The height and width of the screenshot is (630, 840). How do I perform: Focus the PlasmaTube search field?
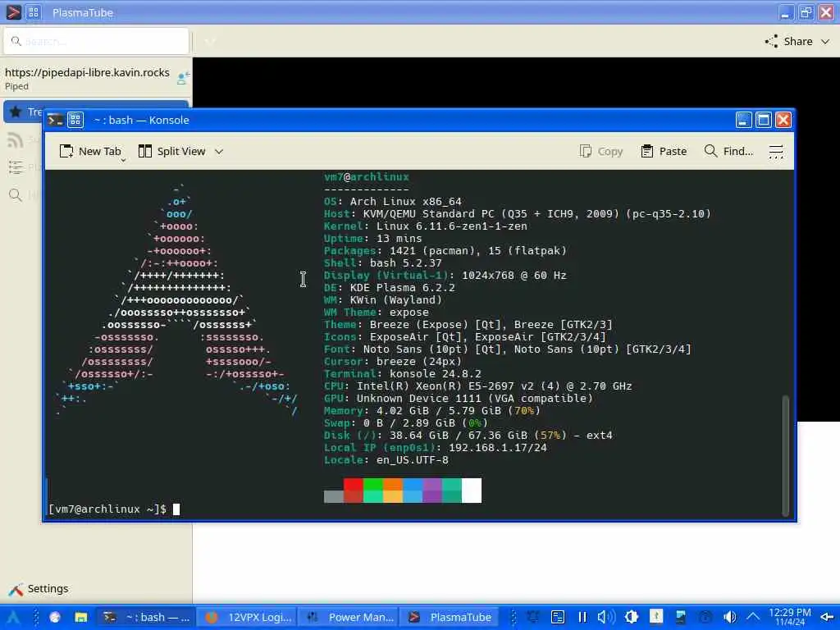[97, 41]
